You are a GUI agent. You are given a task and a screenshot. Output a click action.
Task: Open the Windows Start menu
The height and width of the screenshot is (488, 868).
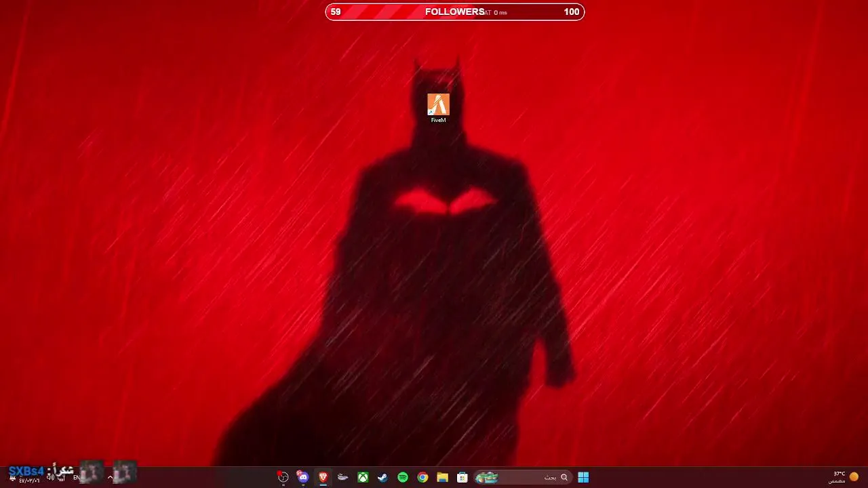pyautogui.click(x=583, y=477)
